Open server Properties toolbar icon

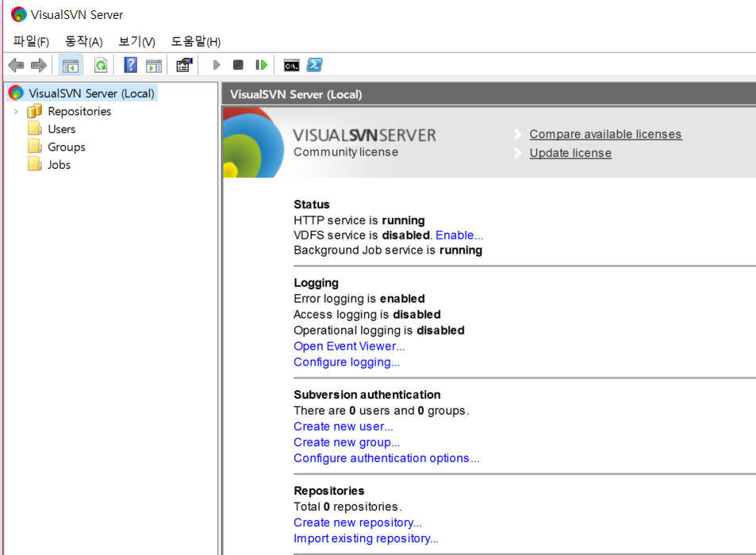(184, 65)
